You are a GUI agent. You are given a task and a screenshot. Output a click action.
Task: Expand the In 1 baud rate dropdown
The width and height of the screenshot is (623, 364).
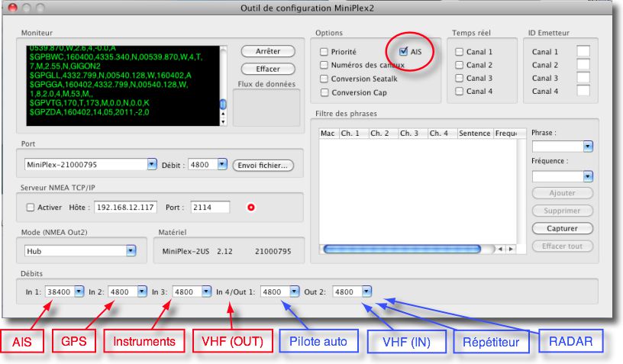79,292
